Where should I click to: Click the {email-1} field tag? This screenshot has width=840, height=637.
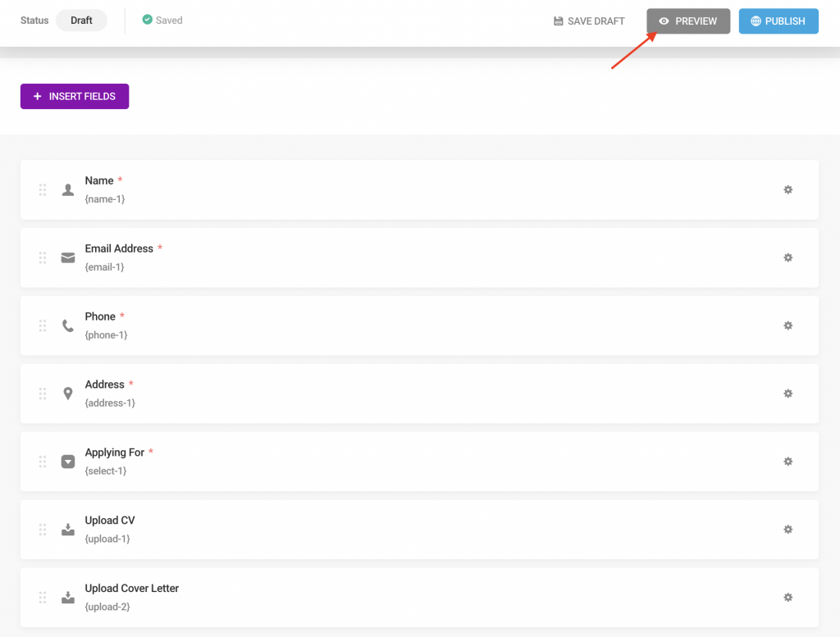click(104, 267)
